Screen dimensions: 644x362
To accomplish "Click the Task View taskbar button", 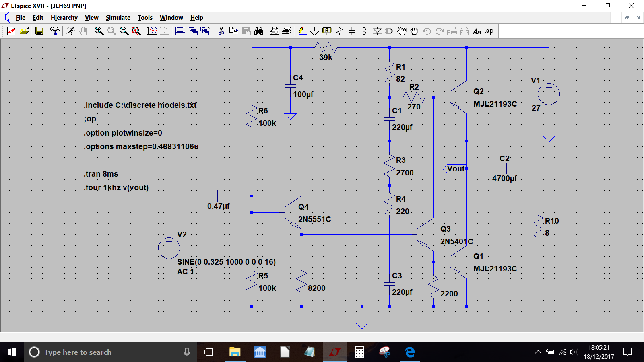I will click(x=209, y=352).
